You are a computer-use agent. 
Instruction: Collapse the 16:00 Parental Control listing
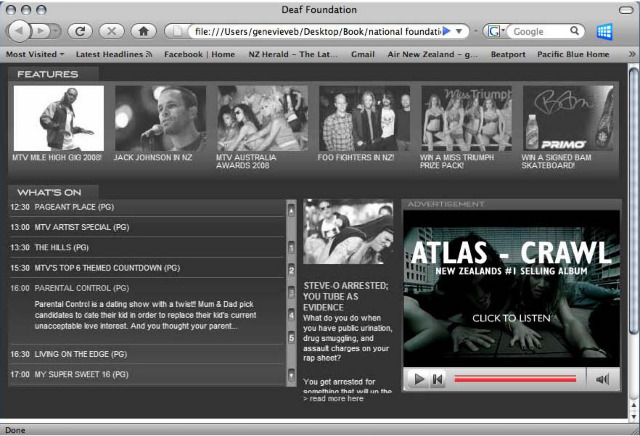(x=147, y=288)
